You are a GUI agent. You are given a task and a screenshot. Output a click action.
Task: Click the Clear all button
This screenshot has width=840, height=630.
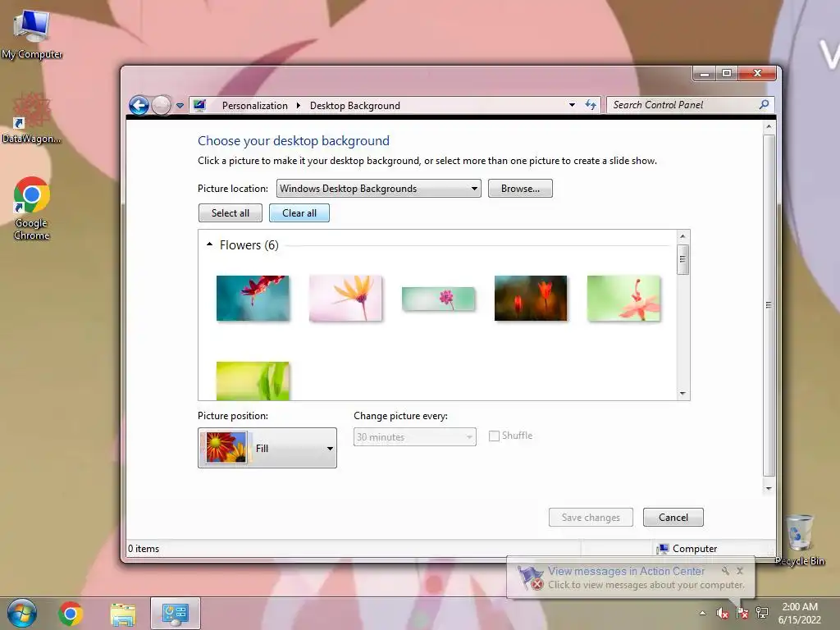[x=299, y=213]
